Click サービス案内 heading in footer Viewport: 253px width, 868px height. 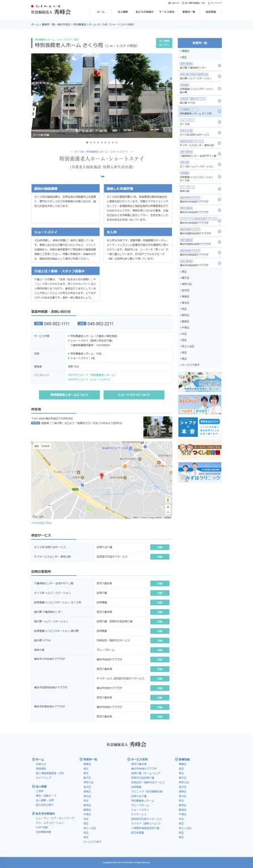tap(139, 759)
